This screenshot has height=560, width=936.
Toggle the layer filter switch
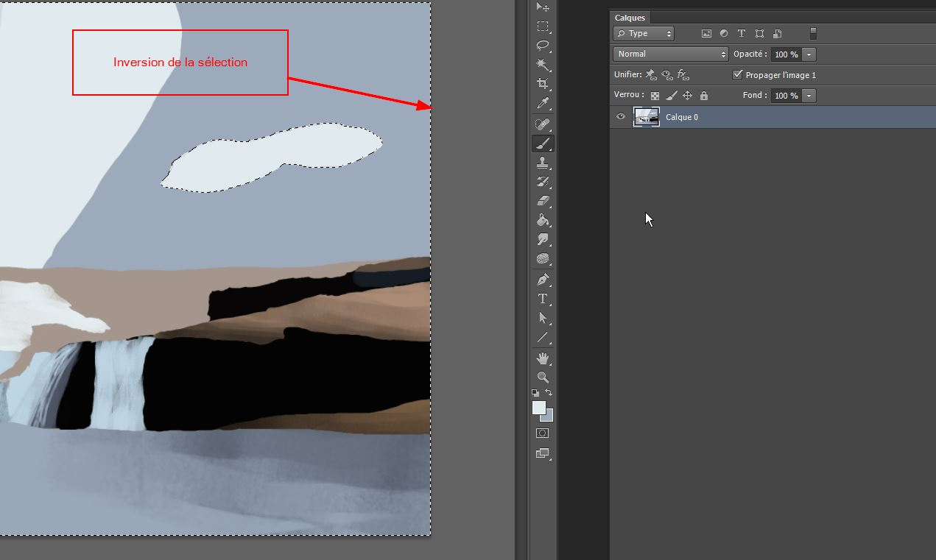[813, 34]
